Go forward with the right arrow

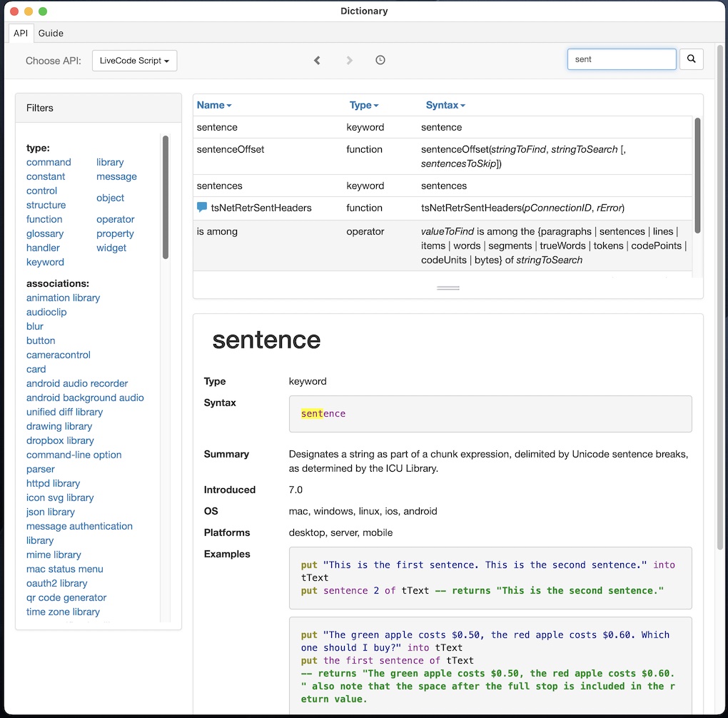point(349,61)
